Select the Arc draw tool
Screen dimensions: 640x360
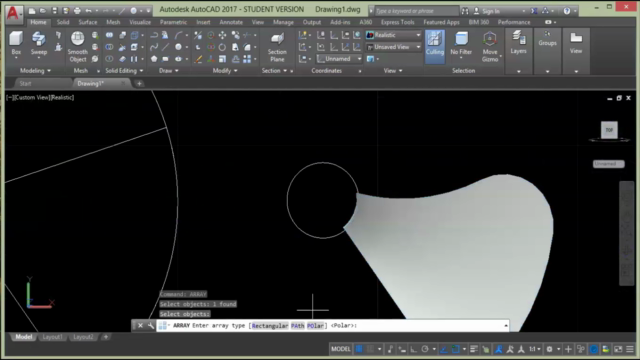(x=178, y=35)
